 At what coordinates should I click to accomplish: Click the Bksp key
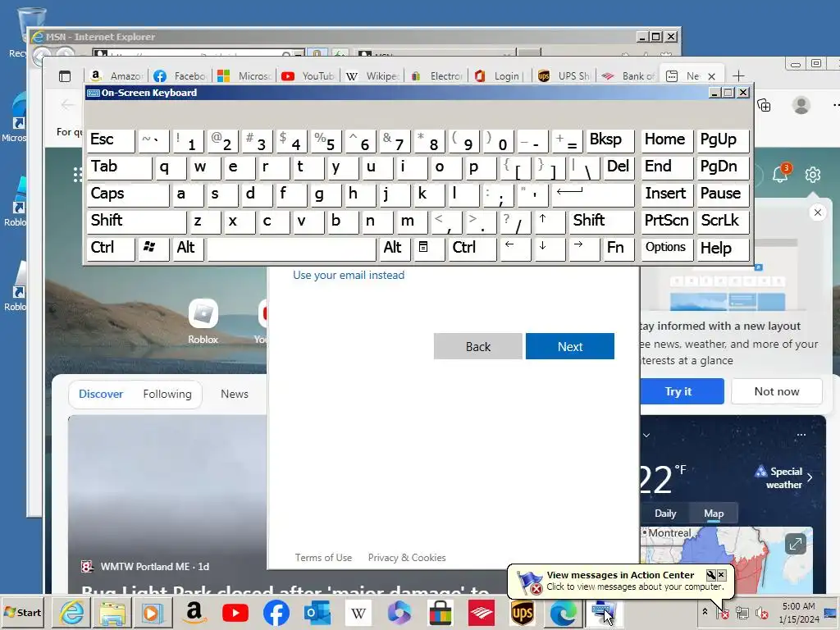[x=609, y=140]
